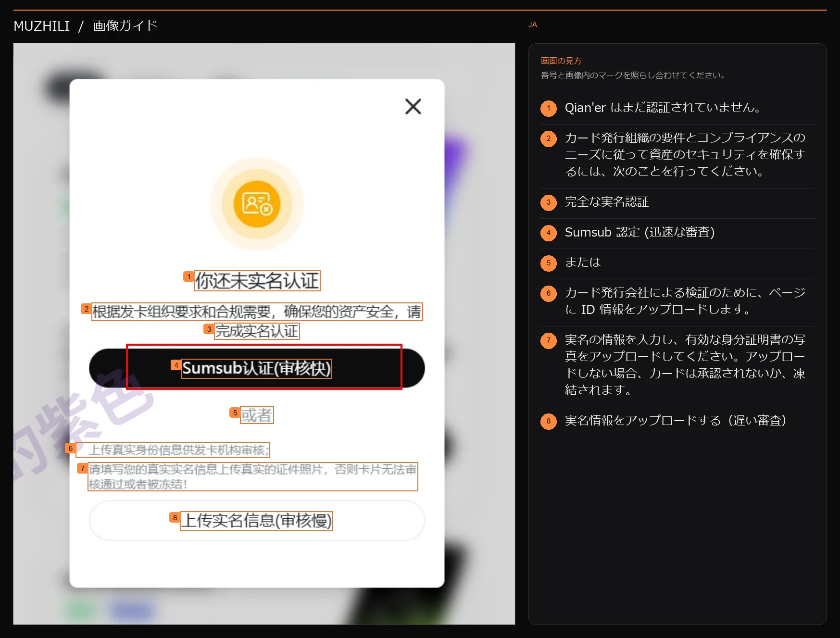Click the orange ID card verification icon
This screenshot has height=638, width=840.
[x=257, y=204]
